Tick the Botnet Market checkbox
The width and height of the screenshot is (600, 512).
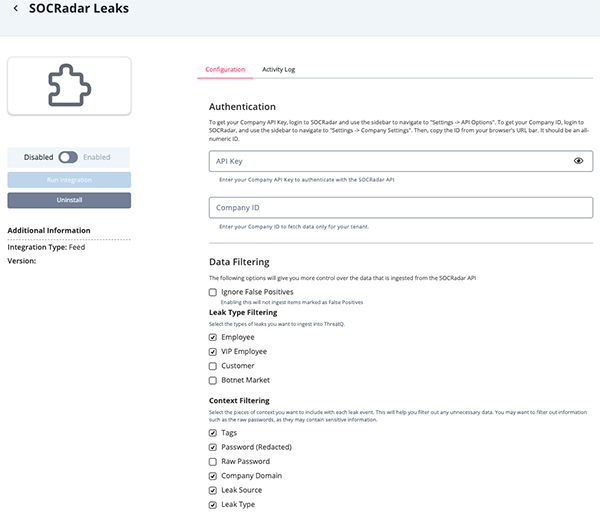[213, 380]
